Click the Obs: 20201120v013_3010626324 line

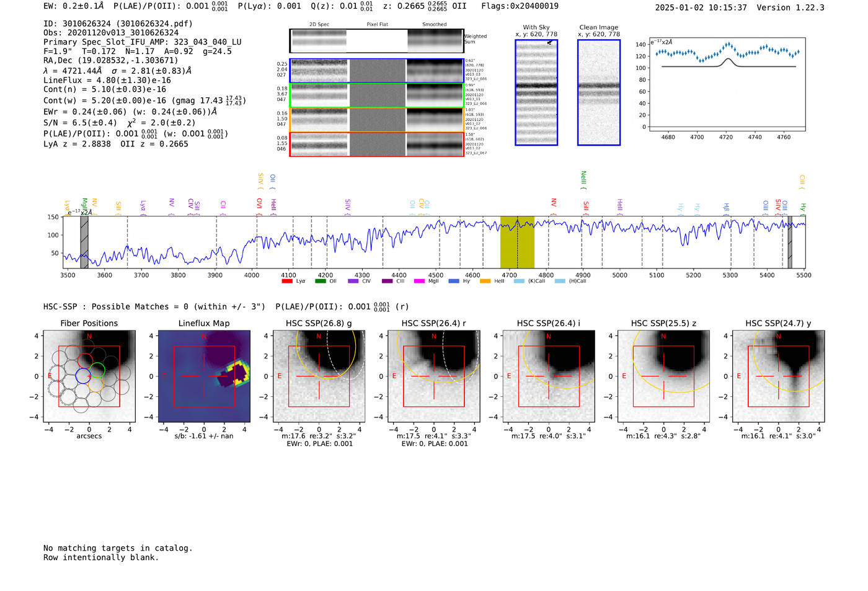(x=111, y=33)
